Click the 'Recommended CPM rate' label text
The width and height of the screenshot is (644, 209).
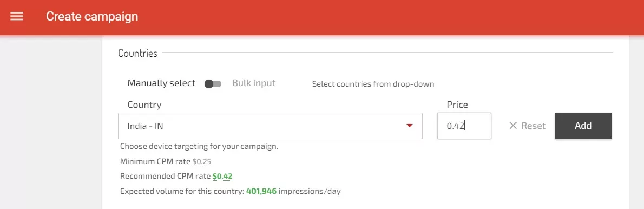(x=166, y=177)
